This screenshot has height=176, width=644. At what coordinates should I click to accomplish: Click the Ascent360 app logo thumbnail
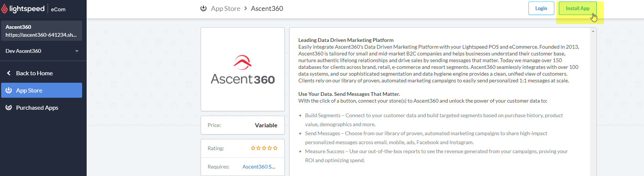242,69
